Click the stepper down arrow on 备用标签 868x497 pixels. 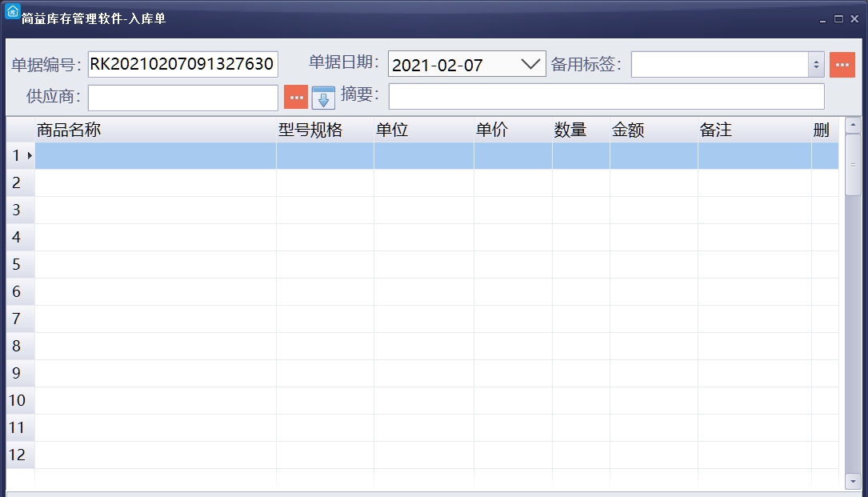pyautogui.click(x=817, y=69)
